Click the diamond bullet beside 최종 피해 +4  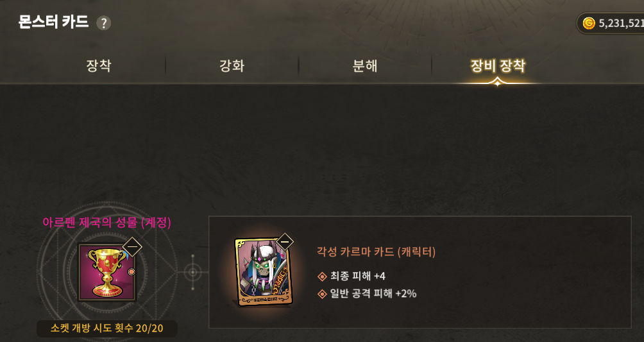323,276
